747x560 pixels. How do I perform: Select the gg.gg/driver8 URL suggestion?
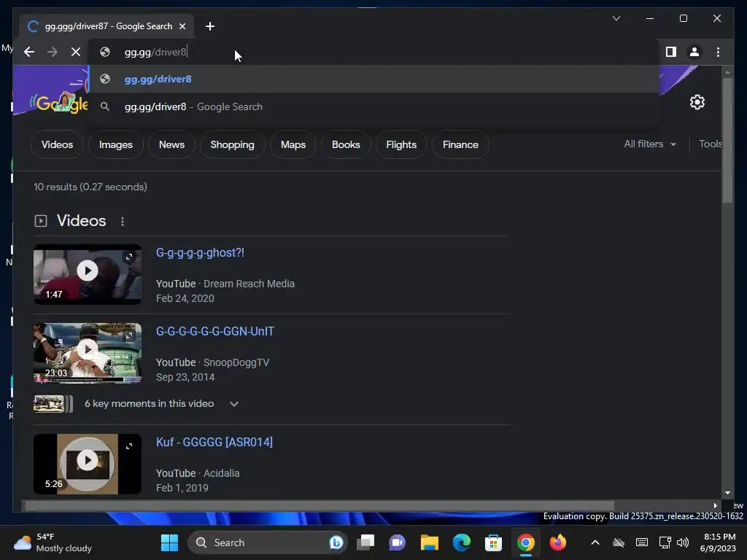374,79
